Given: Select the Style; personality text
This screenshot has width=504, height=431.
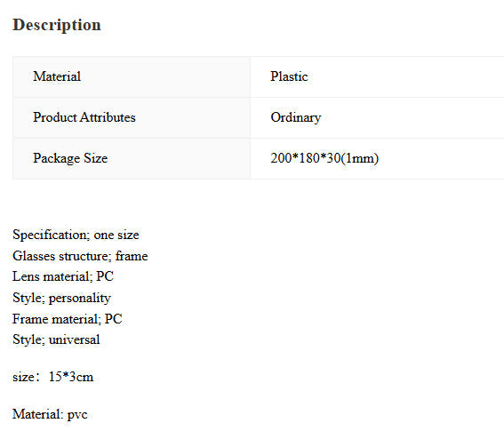Looking at the screenshot, I should [x=61, y=298].
